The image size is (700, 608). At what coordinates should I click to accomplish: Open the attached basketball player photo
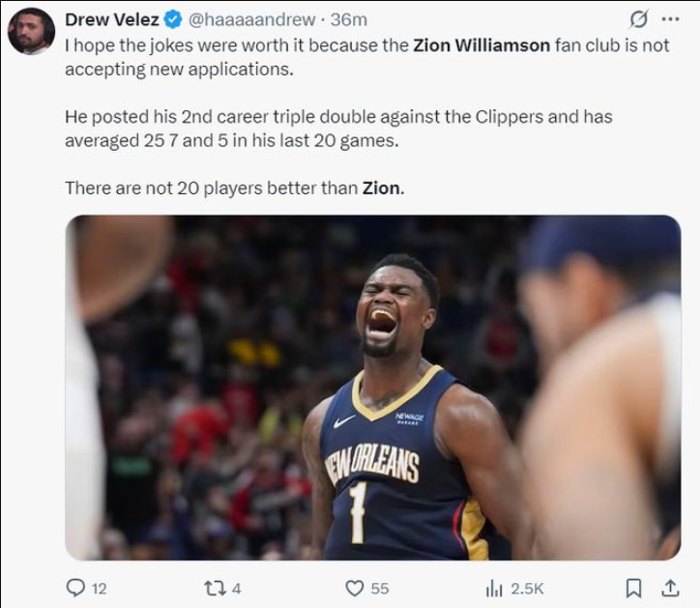coord(373,388)
